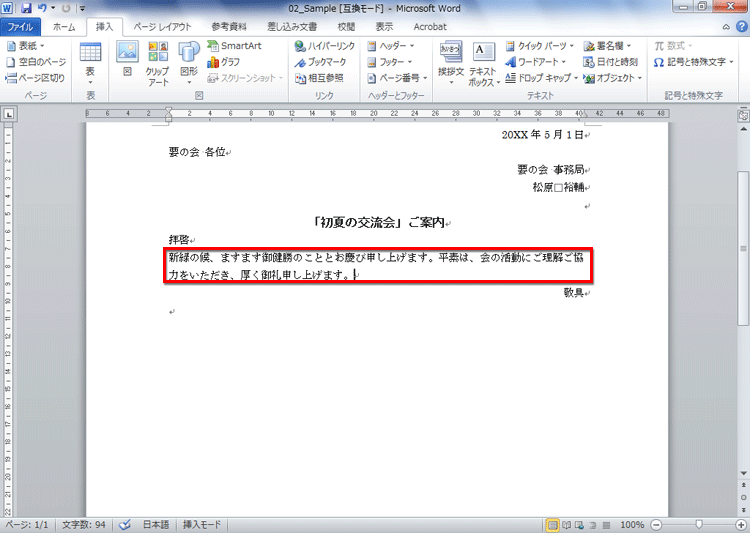Open the ファイル file tab
Viewport: 750px width, 533px height.
click(x=20, y=27)
